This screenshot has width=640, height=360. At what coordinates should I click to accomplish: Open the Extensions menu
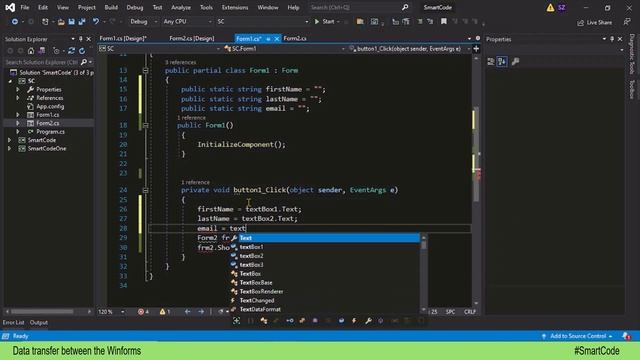pos(235,7)
